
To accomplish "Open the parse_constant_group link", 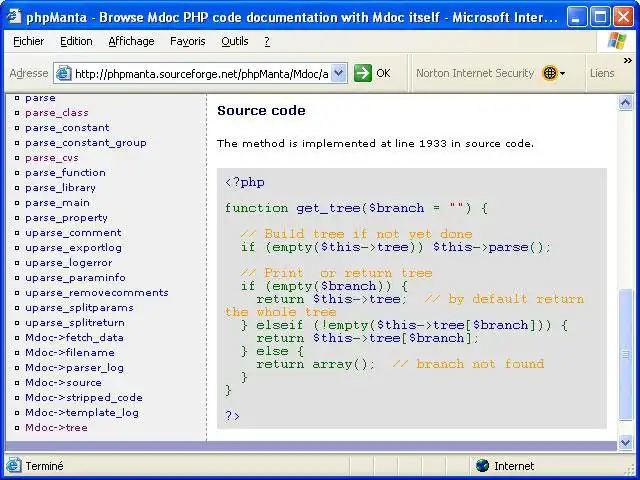I will 86,143.
